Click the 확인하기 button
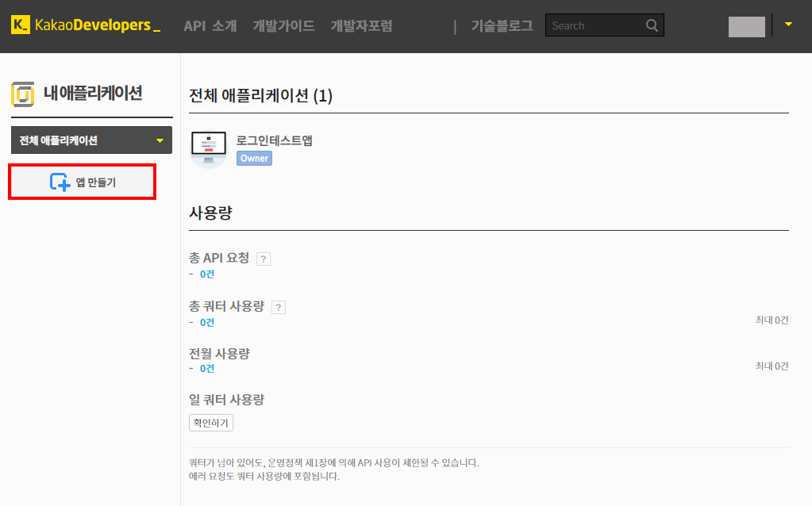Viewport: 812px width, 506px height. (211, 423)
